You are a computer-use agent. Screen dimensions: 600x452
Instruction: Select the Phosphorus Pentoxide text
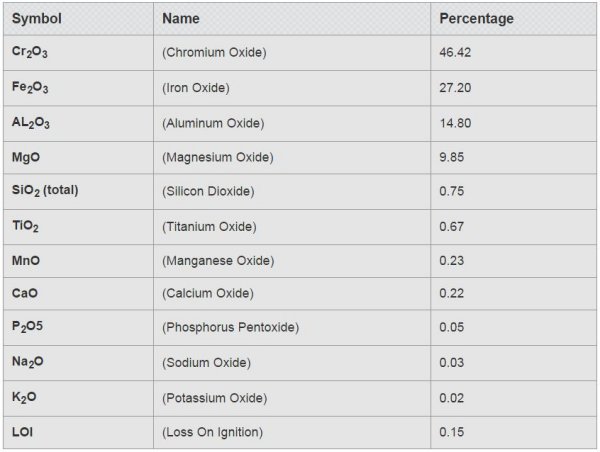[x=230, y=328]
